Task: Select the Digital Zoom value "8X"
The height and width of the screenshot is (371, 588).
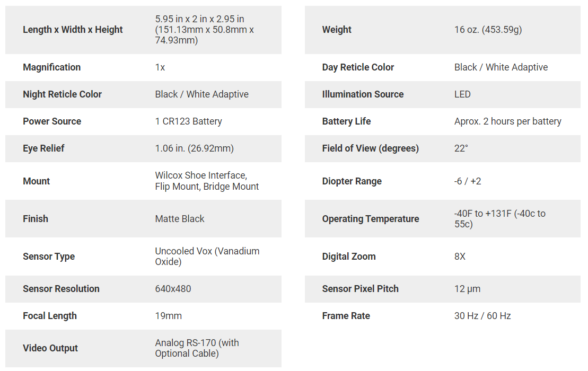Action: tap(460, 257)
